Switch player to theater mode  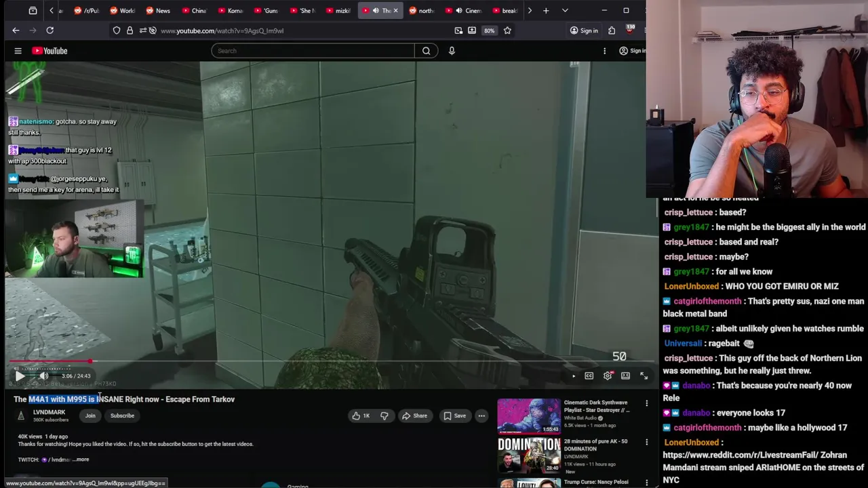click(625, 376)
